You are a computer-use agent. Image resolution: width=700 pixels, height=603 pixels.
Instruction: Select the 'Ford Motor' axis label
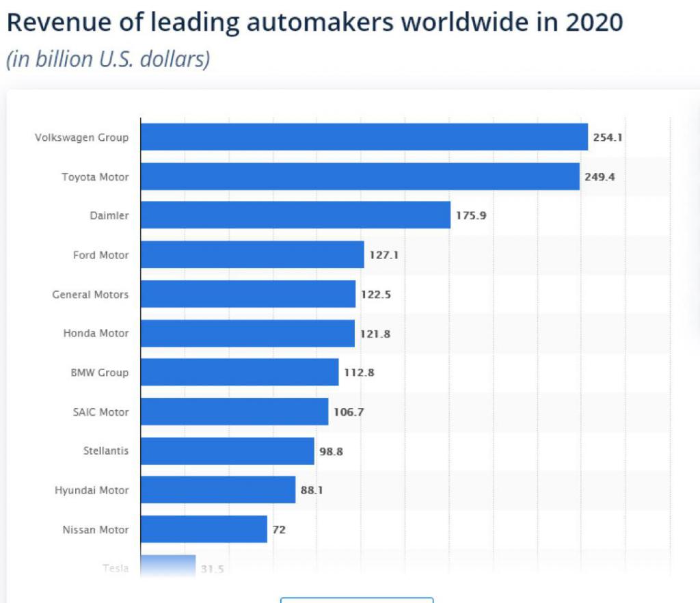pyautogui.click(x=101, y=255)
